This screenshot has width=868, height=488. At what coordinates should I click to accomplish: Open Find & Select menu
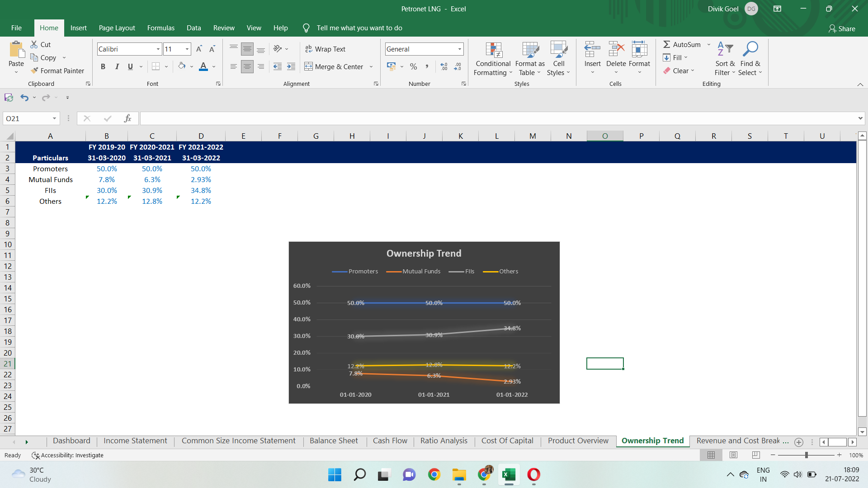tap(750, 59)
